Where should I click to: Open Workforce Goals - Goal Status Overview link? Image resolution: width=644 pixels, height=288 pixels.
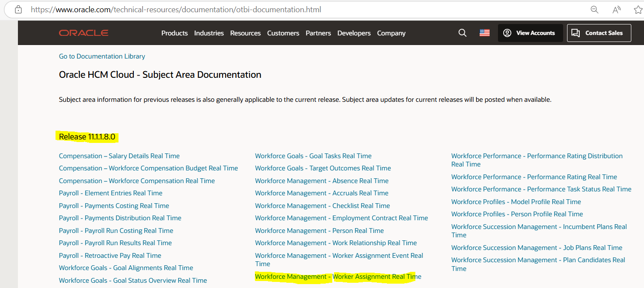click(x=133, y=281)
